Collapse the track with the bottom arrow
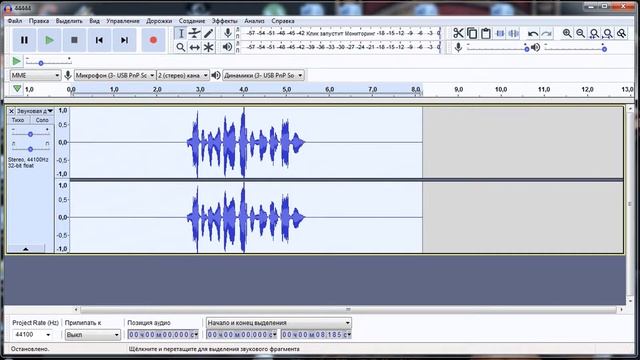The width and height of the screenshot is (640, 360). click(x=26, y=249)
